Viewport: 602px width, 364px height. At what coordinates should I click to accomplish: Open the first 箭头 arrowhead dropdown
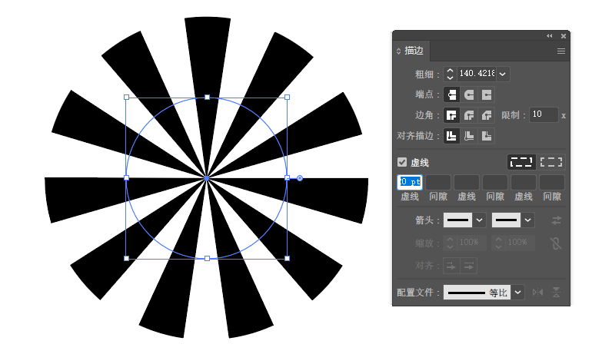[481, 220]
